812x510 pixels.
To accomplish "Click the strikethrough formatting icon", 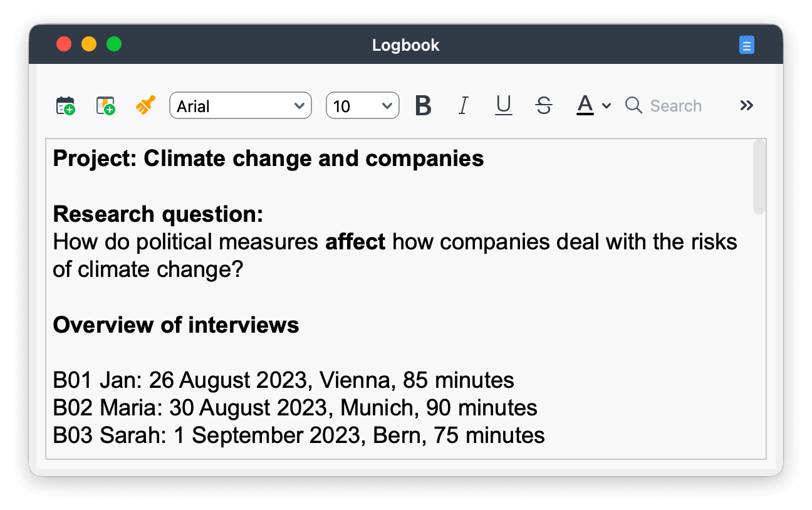I will tap(543, 106).
